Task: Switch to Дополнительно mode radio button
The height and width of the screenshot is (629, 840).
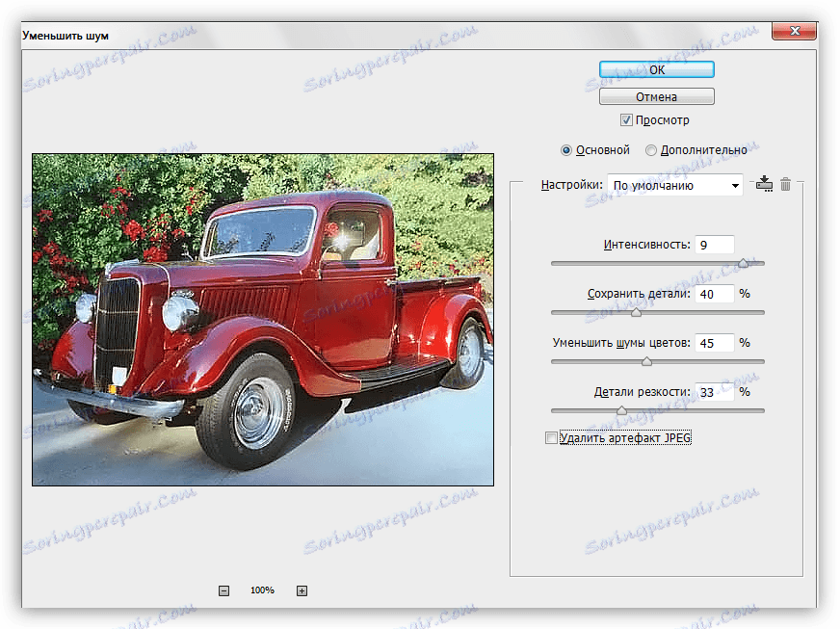Action: coord(651,150)
